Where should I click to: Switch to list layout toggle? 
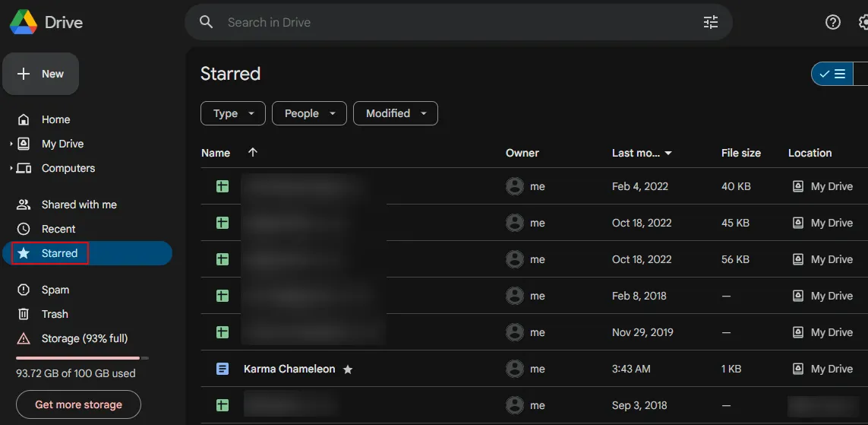pos(832,74)
